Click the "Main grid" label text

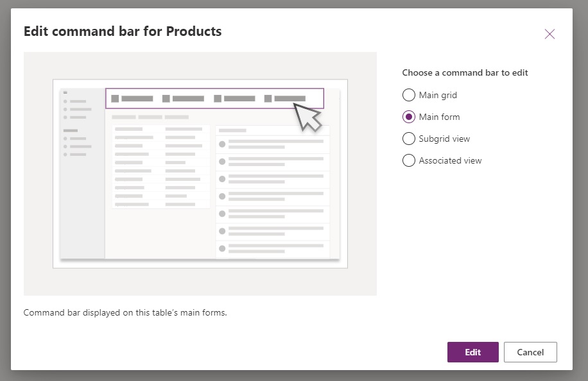[x=438, y=95]
